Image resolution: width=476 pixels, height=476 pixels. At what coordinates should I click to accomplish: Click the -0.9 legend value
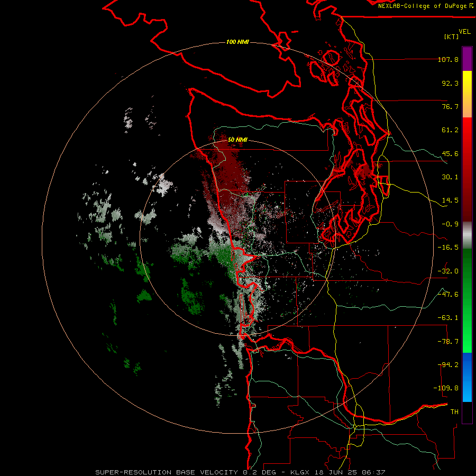coord(450,224)
